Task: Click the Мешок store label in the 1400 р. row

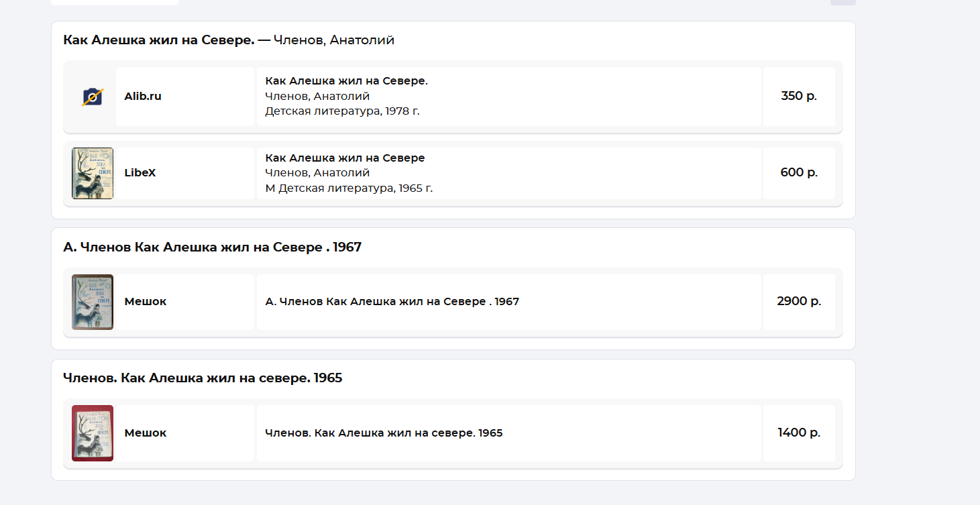Action: (x=146, y=433)
